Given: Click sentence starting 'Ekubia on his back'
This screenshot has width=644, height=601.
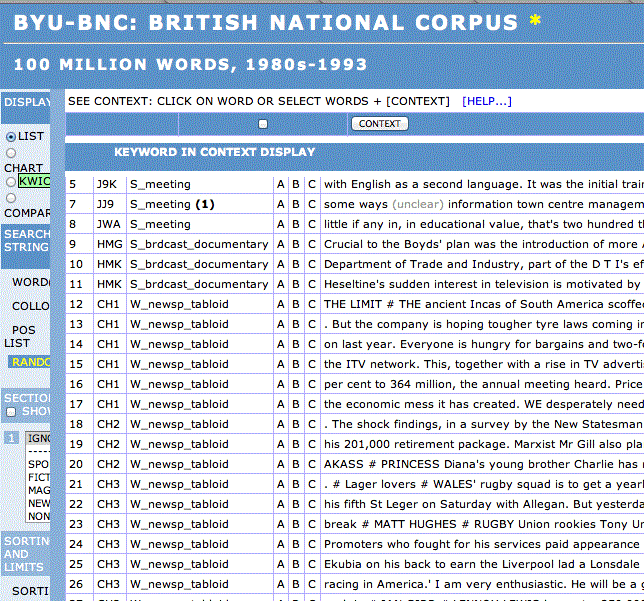Looking at the screenshot, I should [x=483, y=564].
